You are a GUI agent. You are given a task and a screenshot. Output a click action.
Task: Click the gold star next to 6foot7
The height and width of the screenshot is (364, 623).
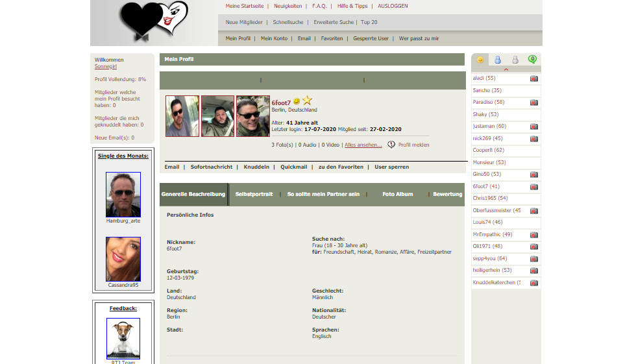click(307, 101)
